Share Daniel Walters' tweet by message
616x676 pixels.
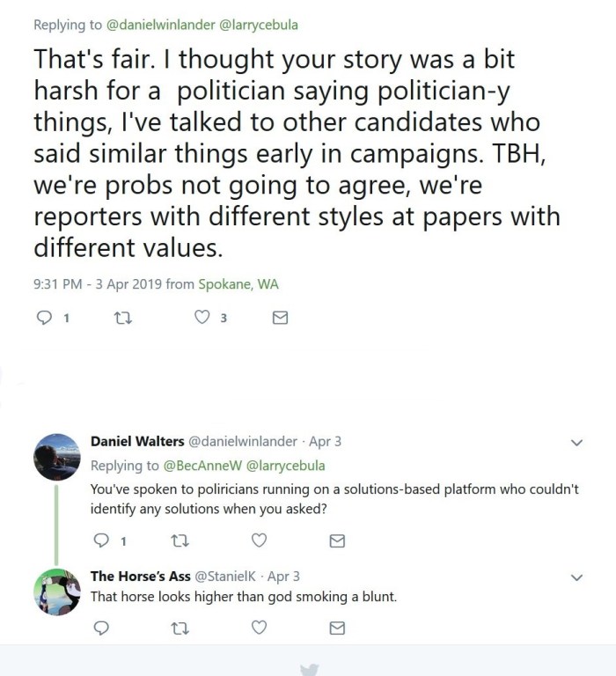point(336,540)
